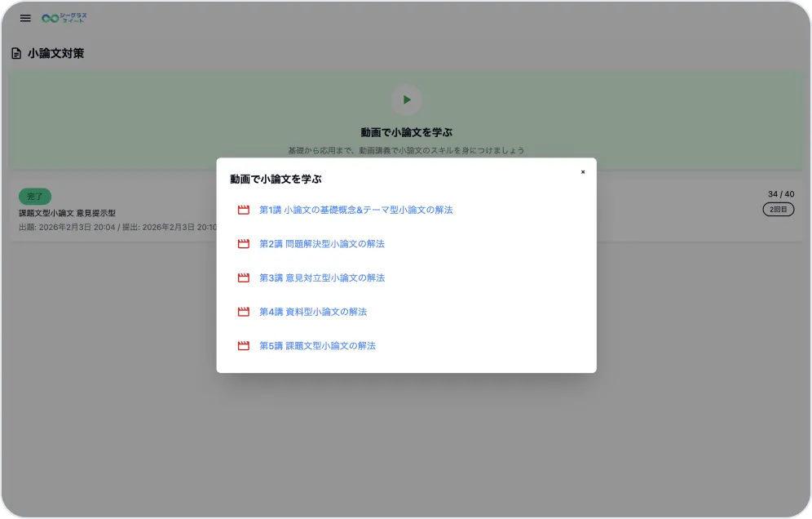Close the 動画で小論文を学ぶ dialog
This screenshot has width=812, height=519.
tap(583, 172)
